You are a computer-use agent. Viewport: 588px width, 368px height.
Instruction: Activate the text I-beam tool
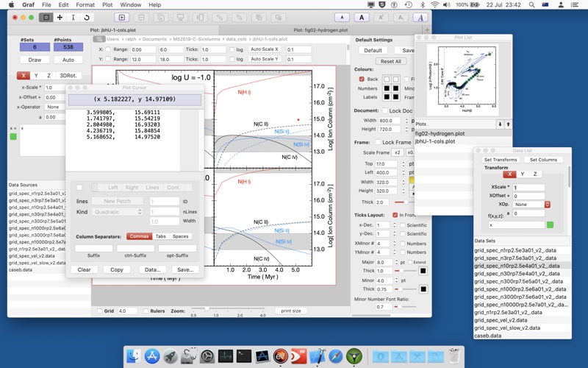click(73, 17)
